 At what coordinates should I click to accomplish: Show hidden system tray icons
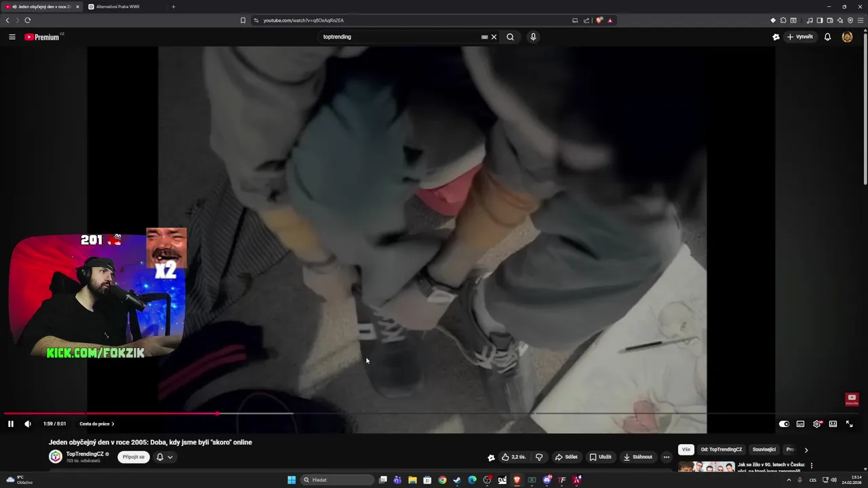coord(789,480)
